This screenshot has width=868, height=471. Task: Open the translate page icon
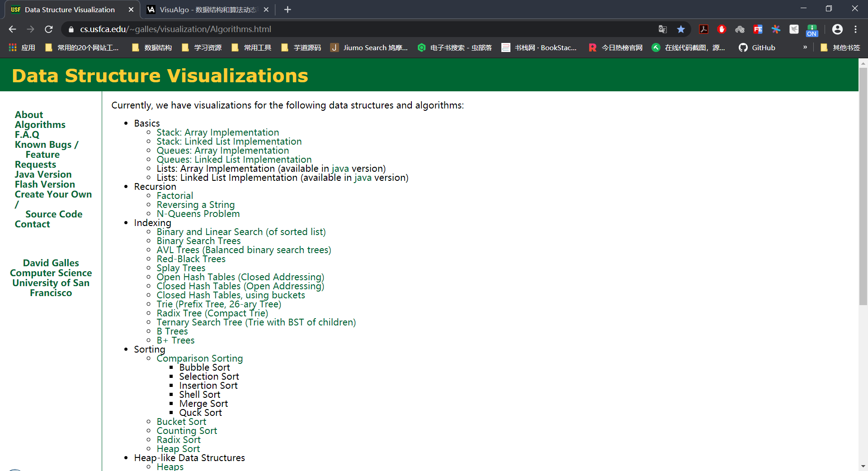coord(663,29)
